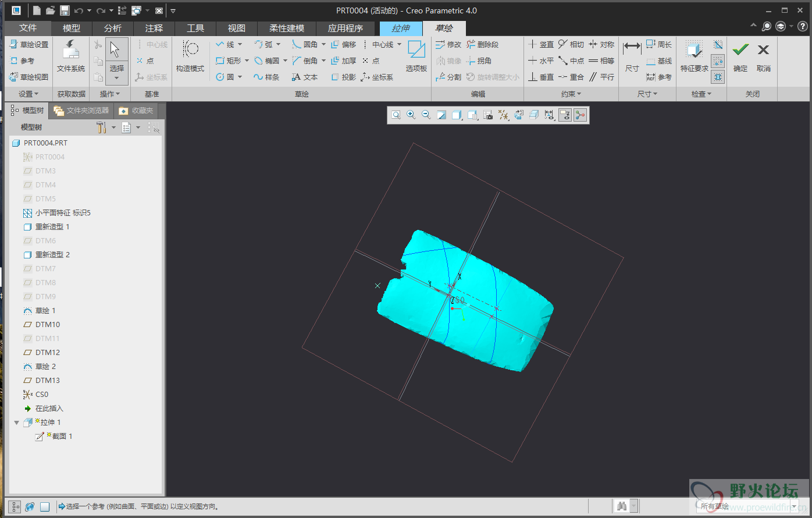The height and width of the screenshot is (518, 812).
Task: Apply the 对称 symmetric constraint
Action: (601, 44)
